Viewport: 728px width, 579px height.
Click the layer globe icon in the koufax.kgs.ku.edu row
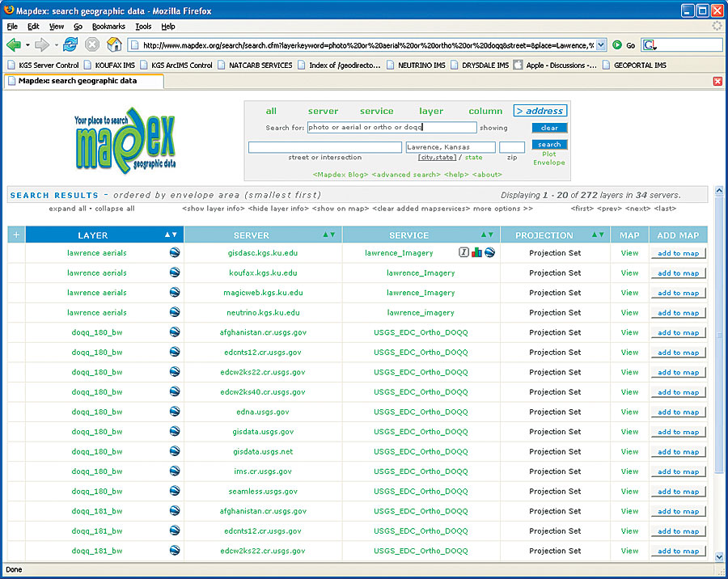pyautogui.click(x=175, y=272)
